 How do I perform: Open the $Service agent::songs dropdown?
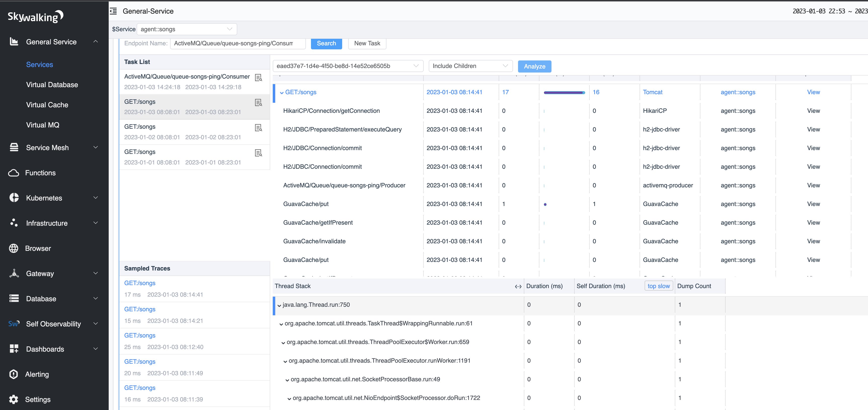[186, 29]
